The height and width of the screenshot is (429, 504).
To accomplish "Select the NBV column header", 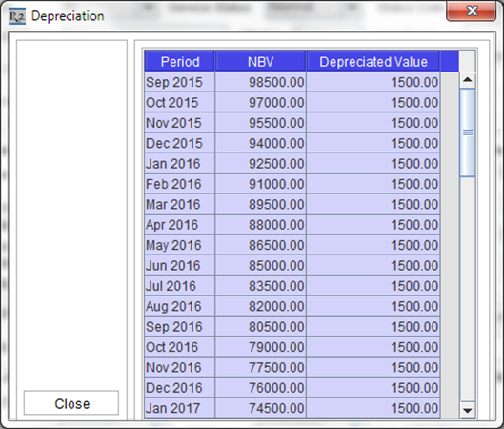I will 260,61.
